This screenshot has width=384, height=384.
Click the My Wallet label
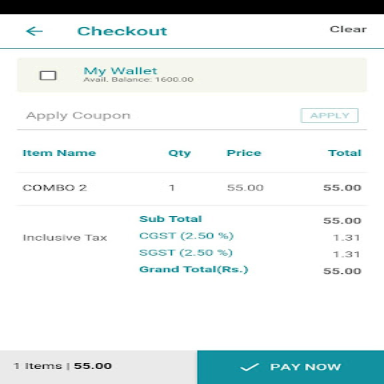(120, 71)
